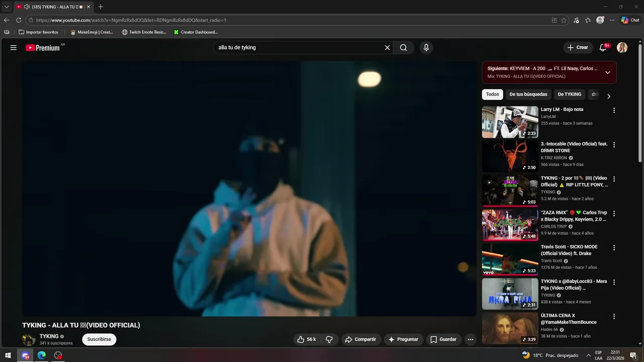Image resolution: width=644 pixels, height=362 pixels.
Task: Open the browser favorites list icon
Action: [x=588, y=20]
